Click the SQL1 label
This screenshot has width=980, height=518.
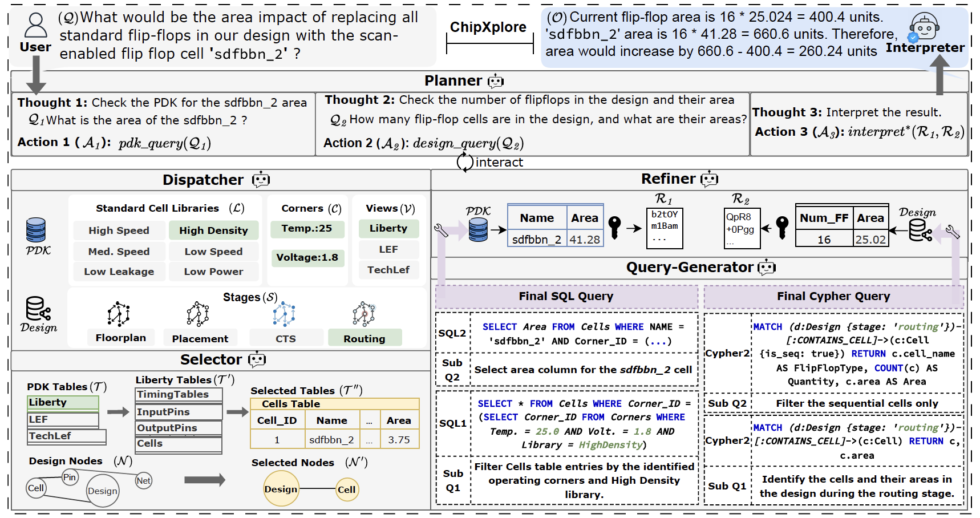[x=453, y=423]
